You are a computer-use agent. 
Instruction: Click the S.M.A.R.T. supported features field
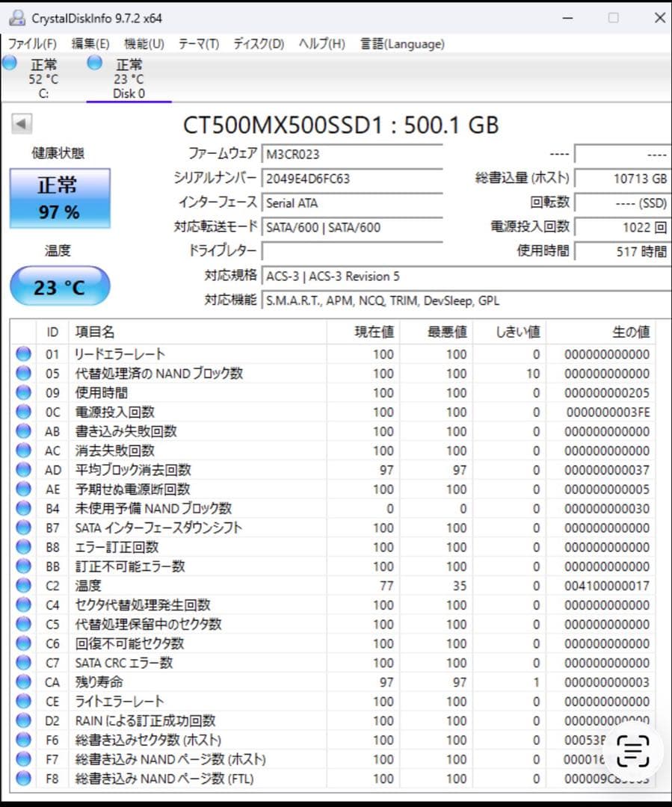[466, 300]
